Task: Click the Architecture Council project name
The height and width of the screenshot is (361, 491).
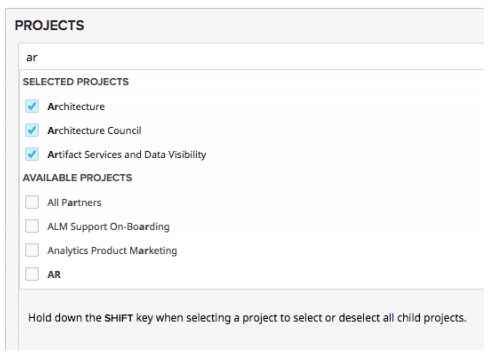Action: pyautogui.click(x=94, y=131)
